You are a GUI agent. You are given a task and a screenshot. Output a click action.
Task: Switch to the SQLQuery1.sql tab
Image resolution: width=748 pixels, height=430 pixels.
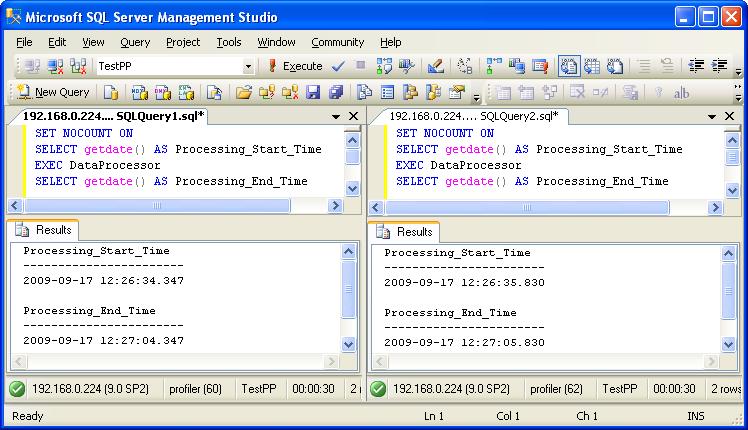[x=113, y=116]
